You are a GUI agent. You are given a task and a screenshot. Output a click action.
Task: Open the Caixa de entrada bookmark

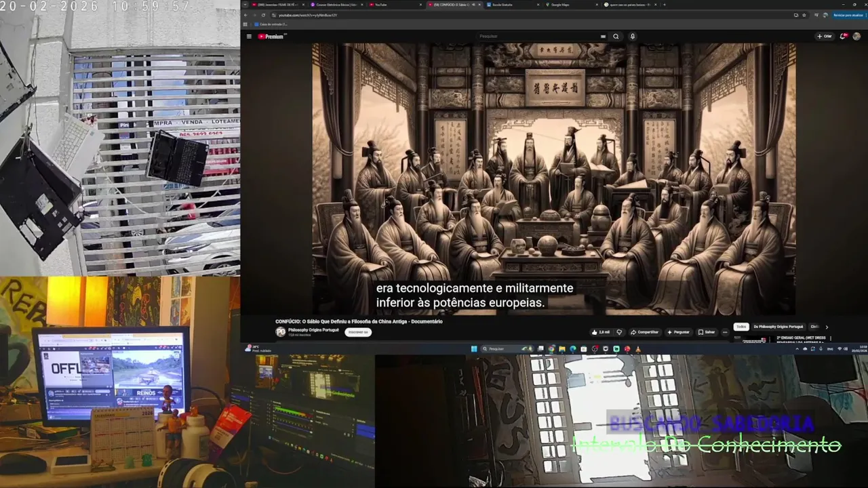point(271,24)
